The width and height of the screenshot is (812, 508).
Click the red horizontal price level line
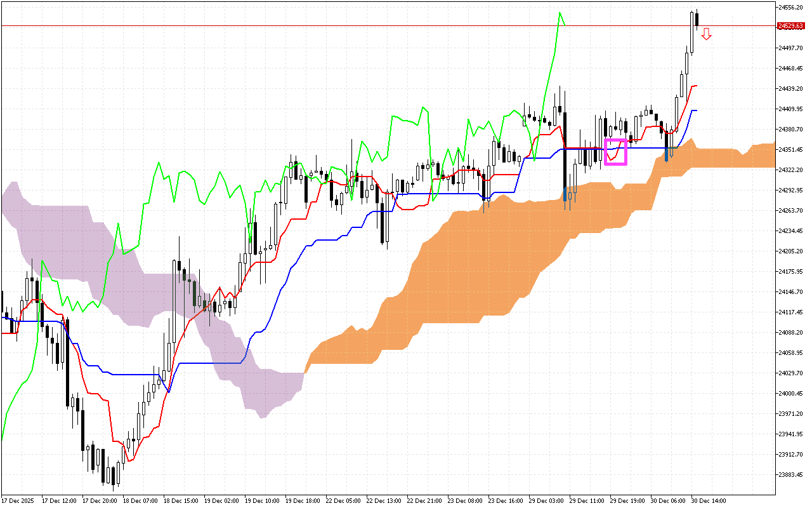(381, 26)
